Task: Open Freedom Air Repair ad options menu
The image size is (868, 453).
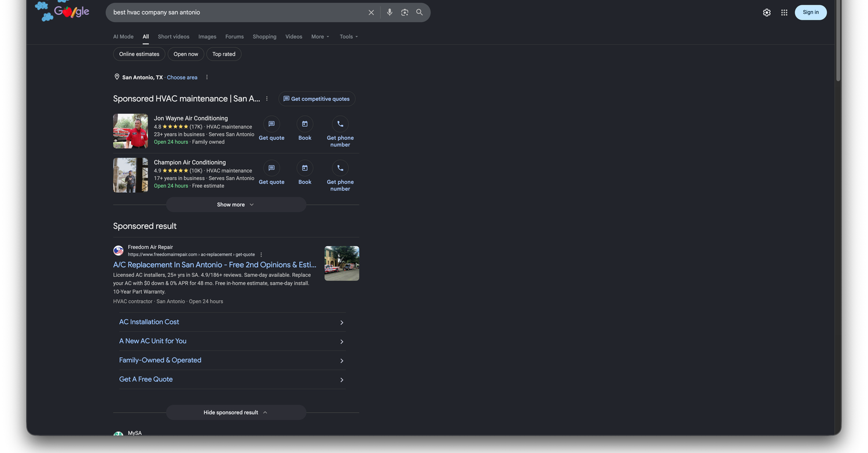Action: click(261, 255)
